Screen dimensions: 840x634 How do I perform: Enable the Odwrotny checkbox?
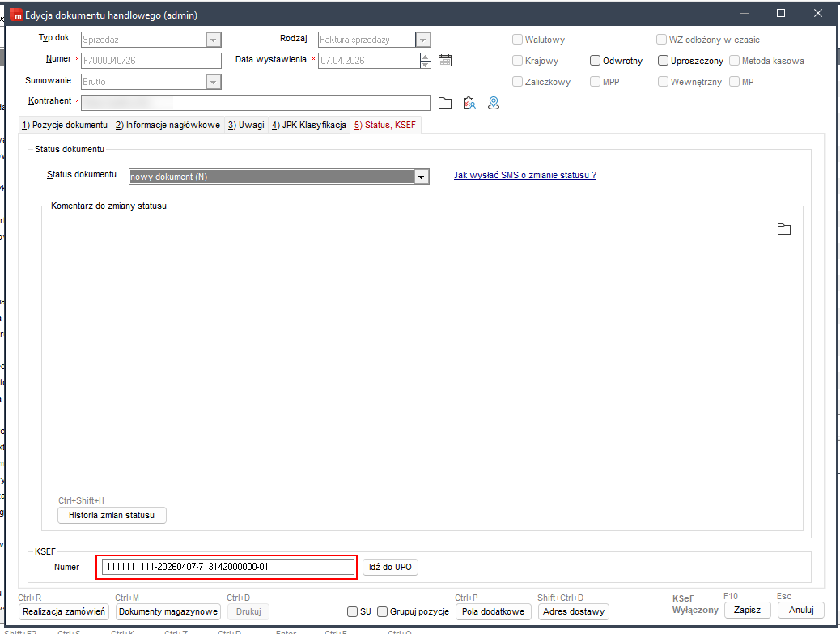[596, 61]
